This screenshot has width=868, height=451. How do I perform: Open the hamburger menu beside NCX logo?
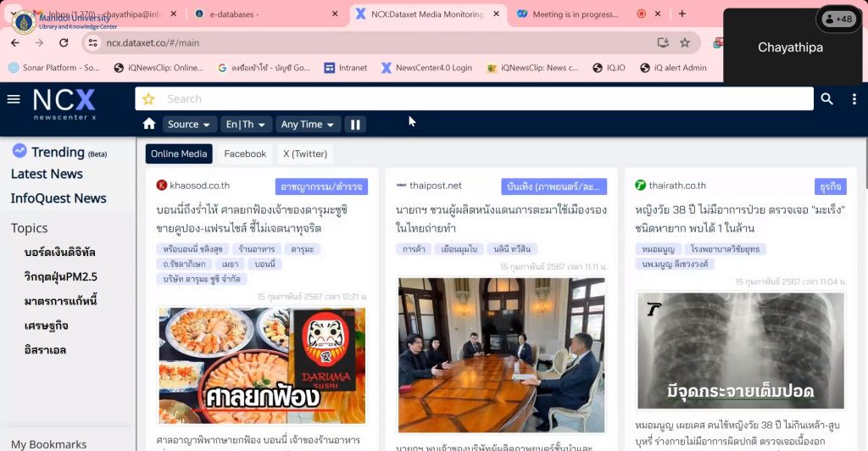pyautogui.click(x=14, y=99)
